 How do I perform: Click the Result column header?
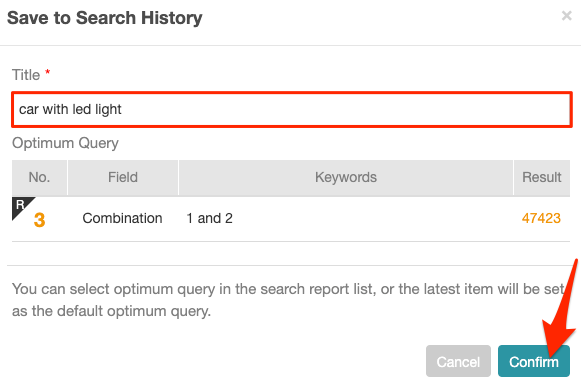(x=542, y=177)
